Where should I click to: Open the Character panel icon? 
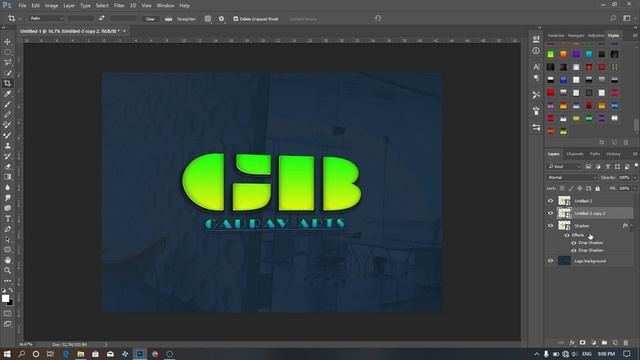(536, 67)
